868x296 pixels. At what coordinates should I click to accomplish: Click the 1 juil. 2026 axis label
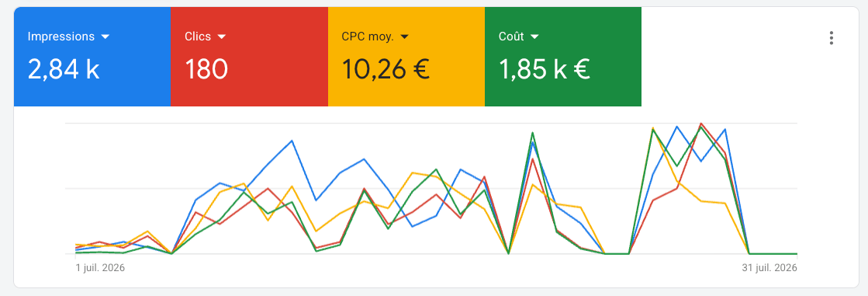coord(100,268)
